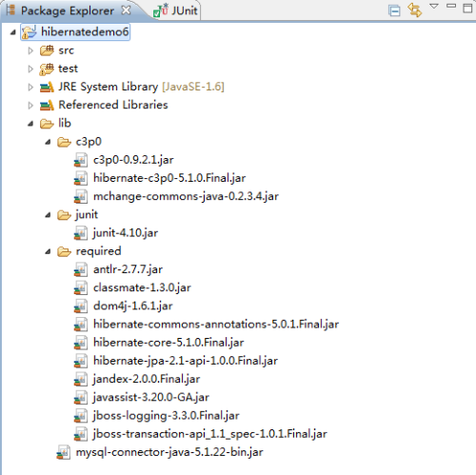Click jar icon of javassist-3.20.0-GA.jar

[81, 398]
